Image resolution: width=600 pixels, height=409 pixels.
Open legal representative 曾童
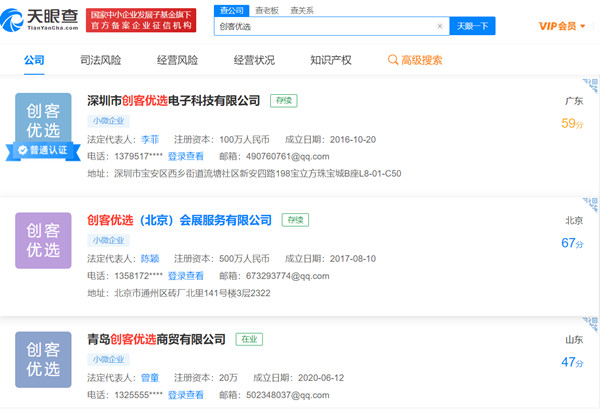click(x=150, y=378)
